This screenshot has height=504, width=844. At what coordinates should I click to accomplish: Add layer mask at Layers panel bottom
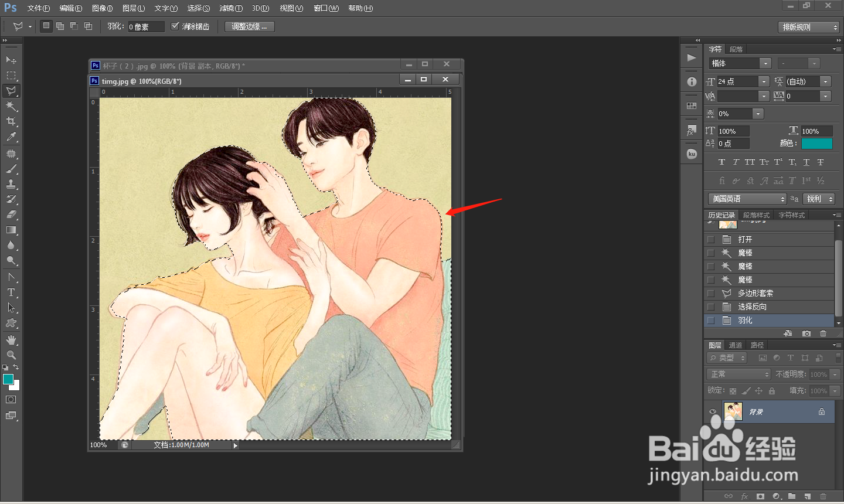tap(760, 496)
